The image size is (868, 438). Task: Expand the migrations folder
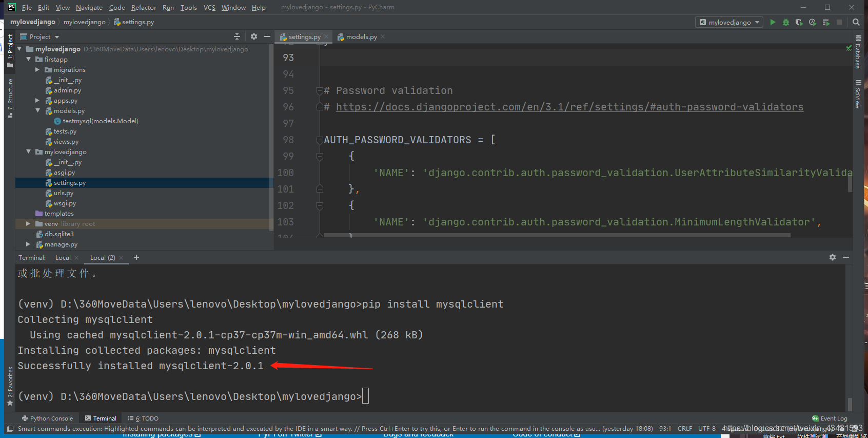click(x=37, y=69)
